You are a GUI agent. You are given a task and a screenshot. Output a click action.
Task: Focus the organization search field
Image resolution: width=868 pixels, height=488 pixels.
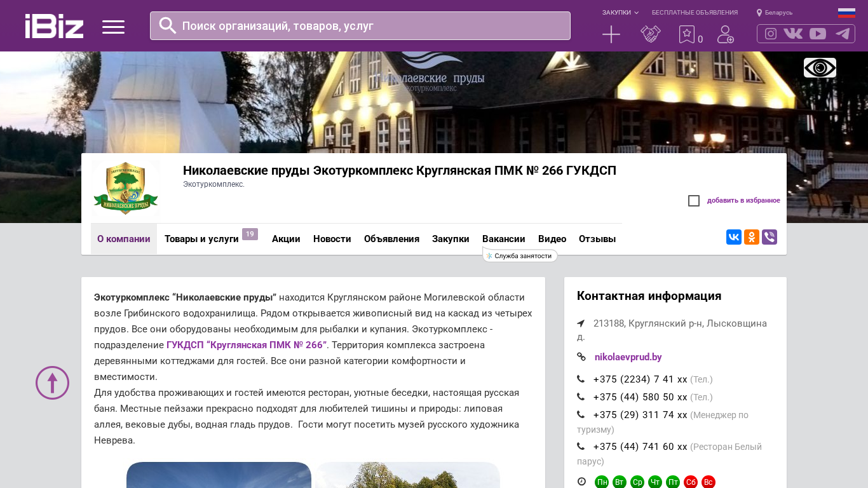point(360,26)
